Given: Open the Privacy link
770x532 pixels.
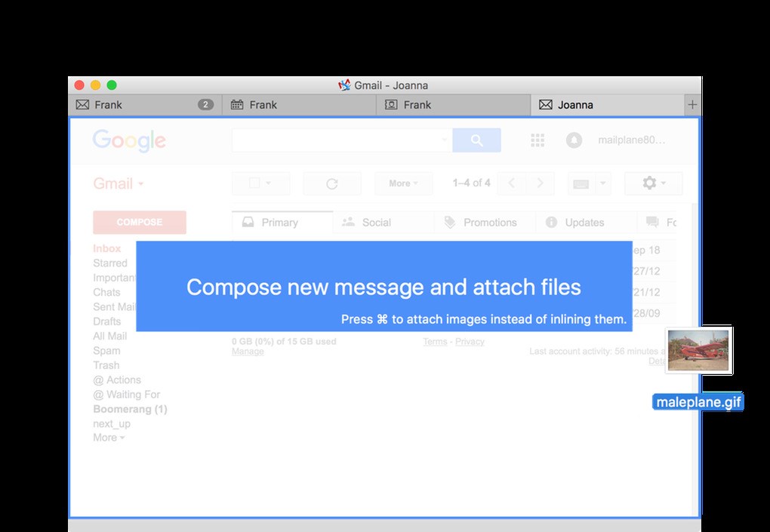Looking at the screenshot, I should pos(470,342).
